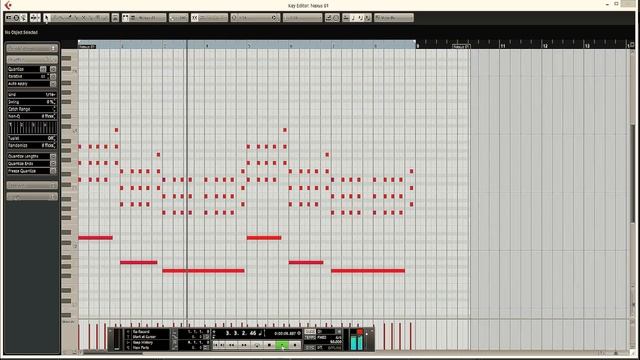Collapse the Quantize section header in left panel
Viewport: 640px width, 360px height.
pos(32,60)
